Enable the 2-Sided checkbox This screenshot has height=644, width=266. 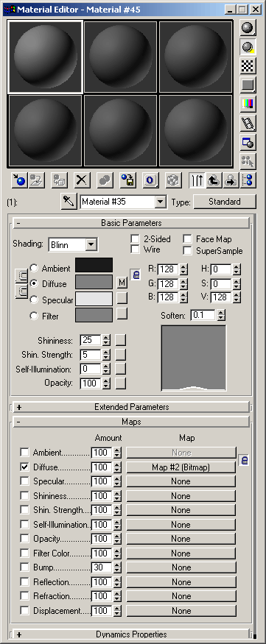[135, 238]
